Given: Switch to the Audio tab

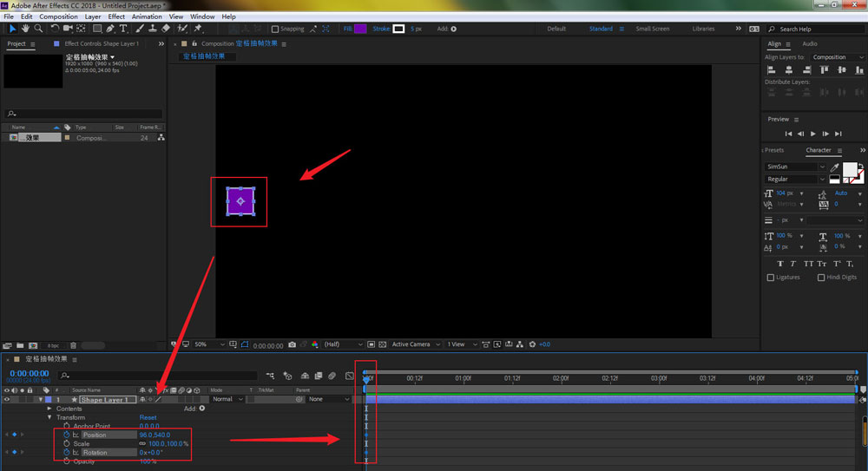Looking at the screenshot, I should point(809,43).
